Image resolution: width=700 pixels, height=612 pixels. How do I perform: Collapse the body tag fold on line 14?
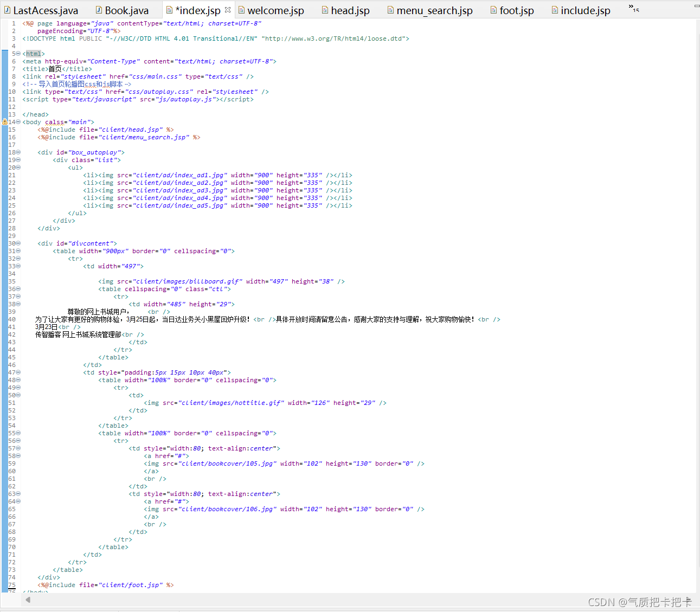[18, 122]
